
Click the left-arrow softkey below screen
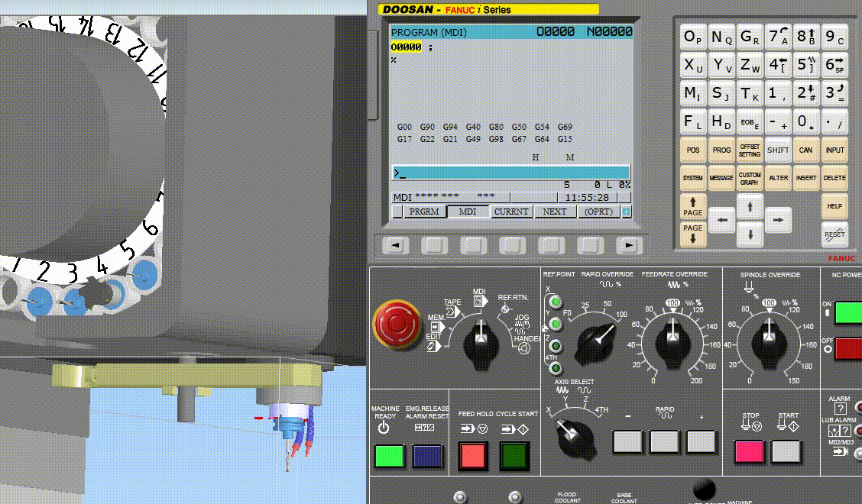pyautogui.click(x=395, y=245)
